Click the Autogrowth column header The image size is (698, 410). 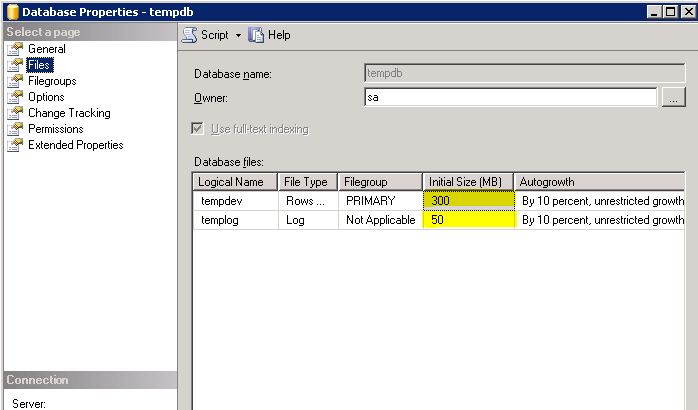pos(599,182)
